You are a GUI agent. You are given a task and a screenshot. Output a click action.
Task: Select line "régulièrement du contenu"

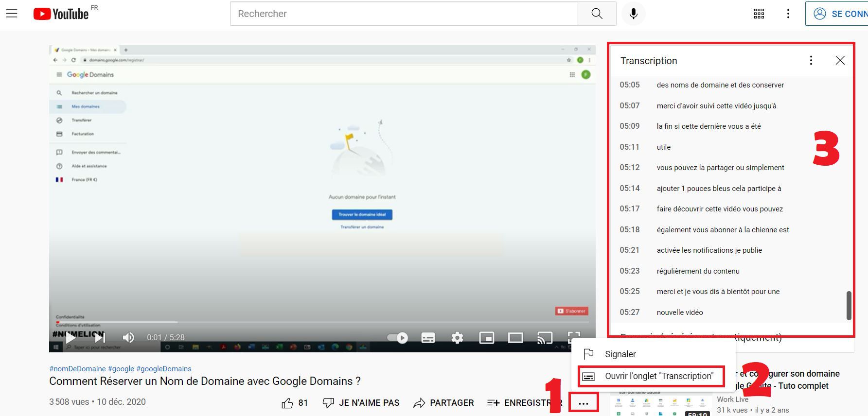pyautogui.click(x=728, y=271)
